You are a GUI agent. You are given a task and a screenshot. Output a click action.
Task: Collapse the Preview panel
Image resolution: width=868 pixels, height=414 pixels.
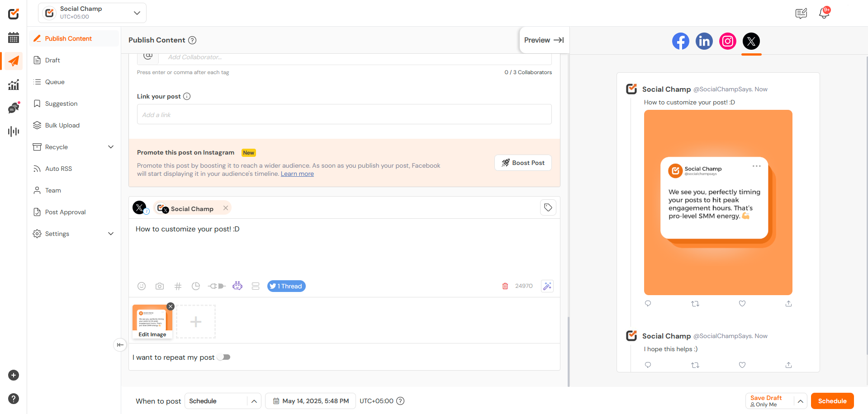544,40
